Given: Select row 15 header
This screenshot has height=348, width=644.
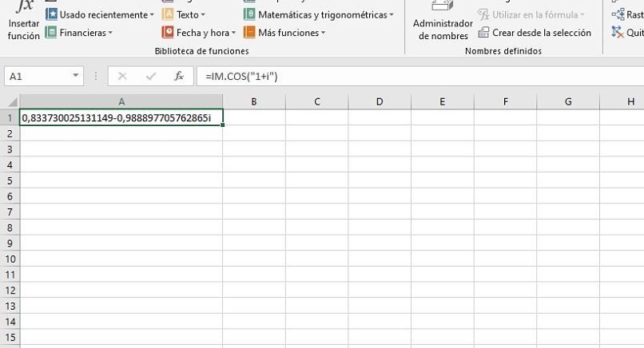Looking at the screenshot, I should point(10,338).
